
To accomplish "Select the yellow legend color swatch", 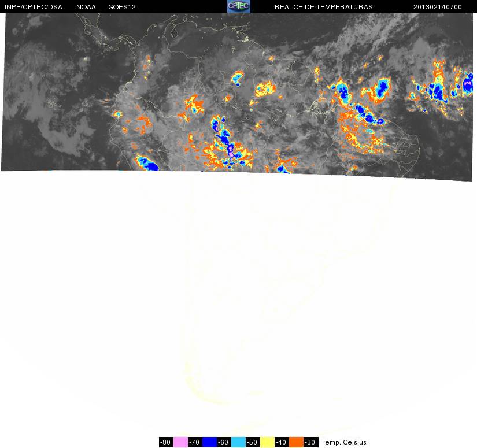I will 267,442.
